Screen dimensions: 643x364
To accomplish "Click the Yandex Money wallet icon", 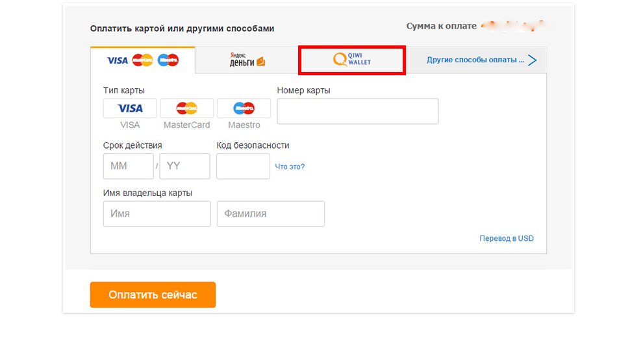I will tap(261, 62).
